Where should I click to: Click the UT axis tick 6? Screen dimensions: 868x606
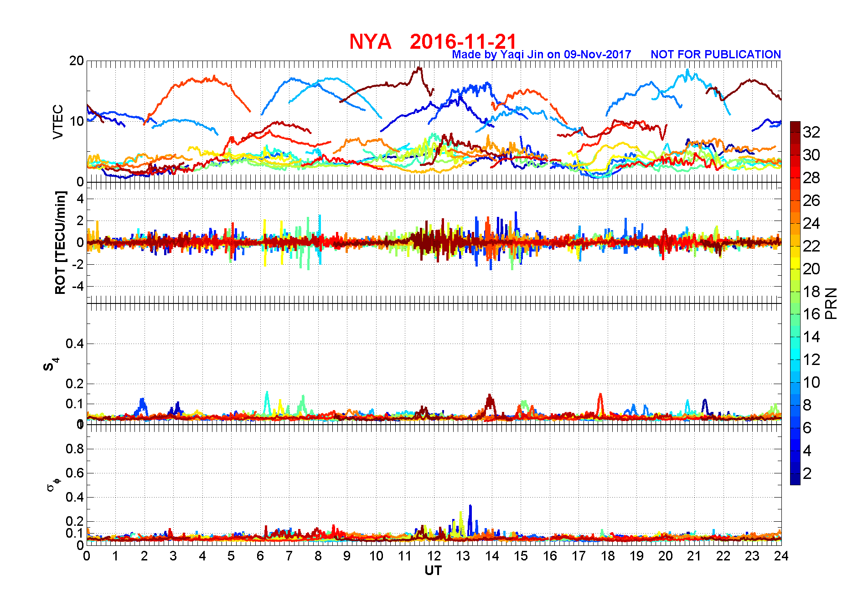[x=260, y=556]
